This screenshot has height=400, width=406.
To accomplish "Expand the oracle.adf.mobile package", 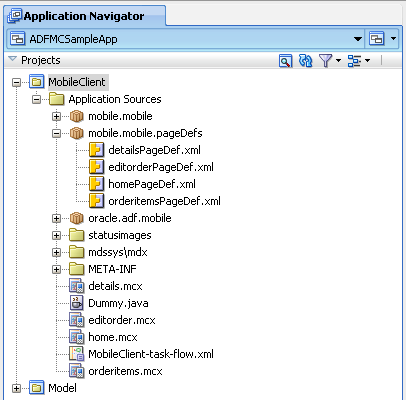I will point(56,218).
